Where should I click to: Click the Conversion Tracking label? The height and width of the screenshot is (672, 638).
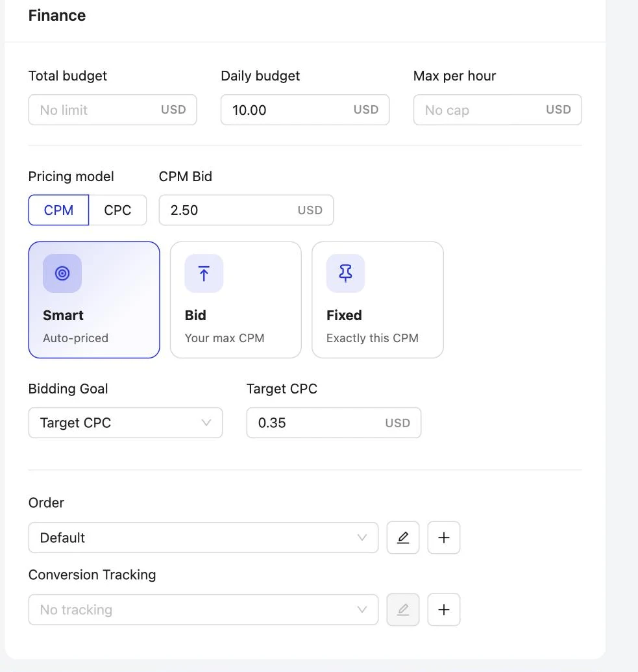tap(92, 575)
